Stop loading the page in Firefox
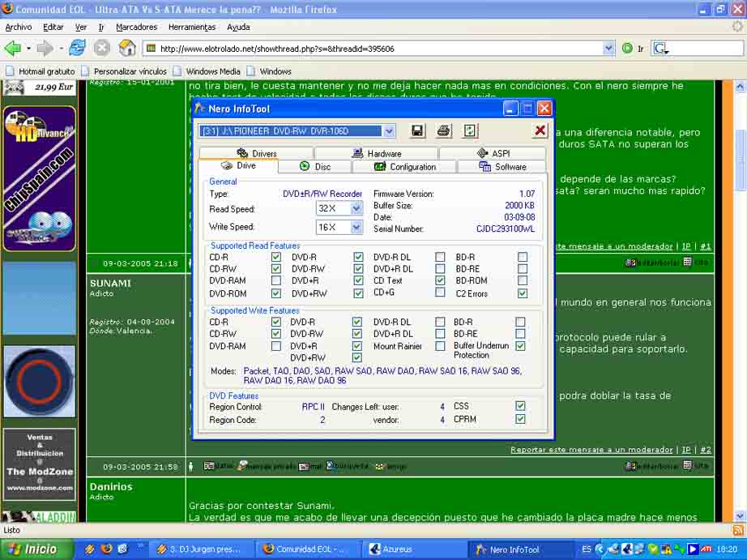 pyautogui.click(x=101, y=48)
